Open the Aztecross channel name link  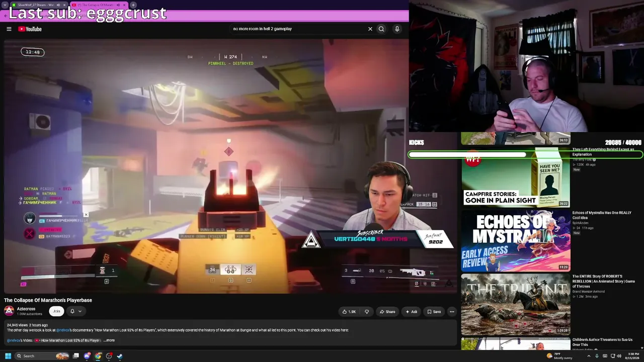pyautogui.click(x=26, y=309)
